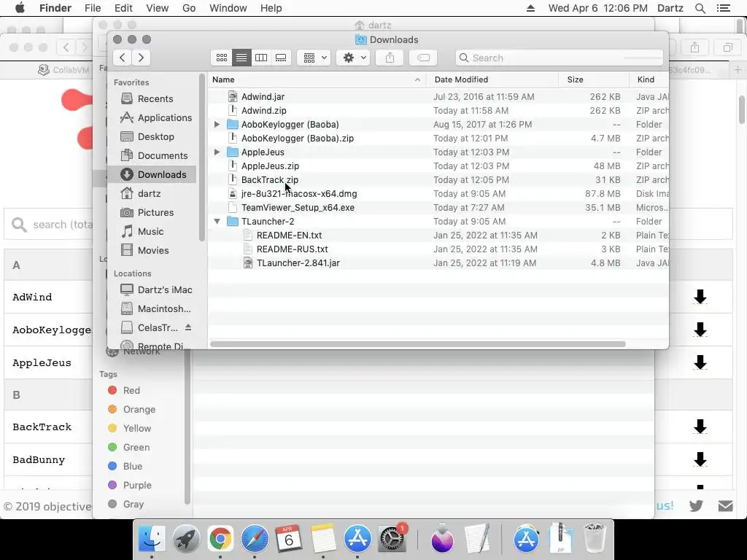Open Chrome from the Dock
Image resolution: width=747 pixels, height=560 pixels.
[x=220, y=539]
